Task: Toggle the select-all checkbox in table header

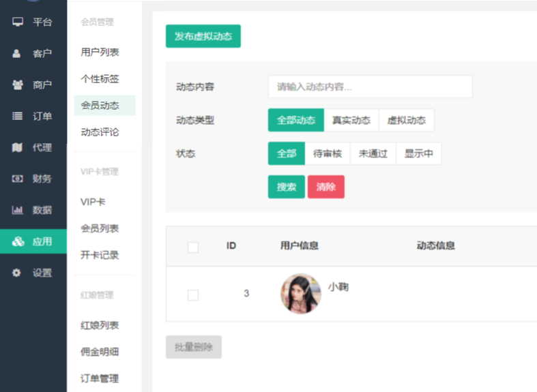Action: [193, 247]
